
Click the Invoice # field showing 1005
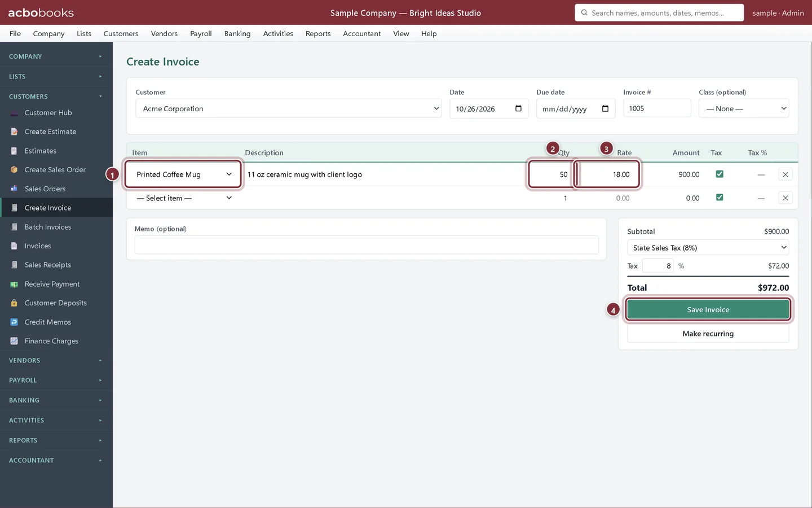click(x=657, y=108)
